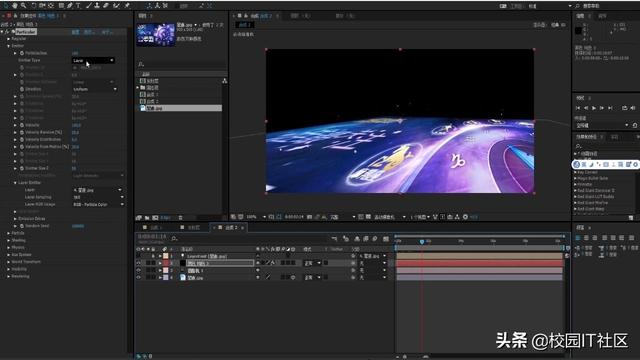
Task: Collapse the Layer Emitter group
Action: (15, 183)
